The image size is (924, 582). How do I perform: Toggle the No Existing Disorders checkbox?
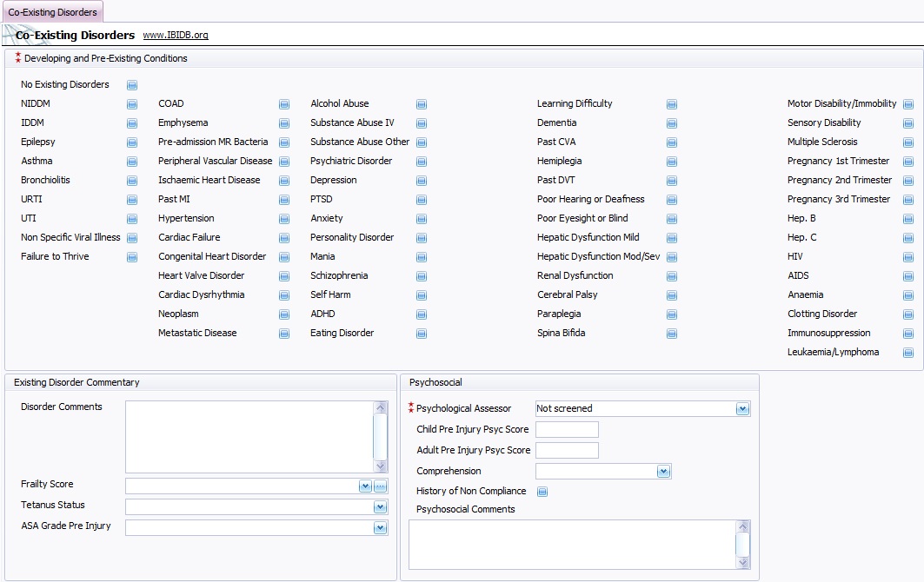(x=132, y=85)
